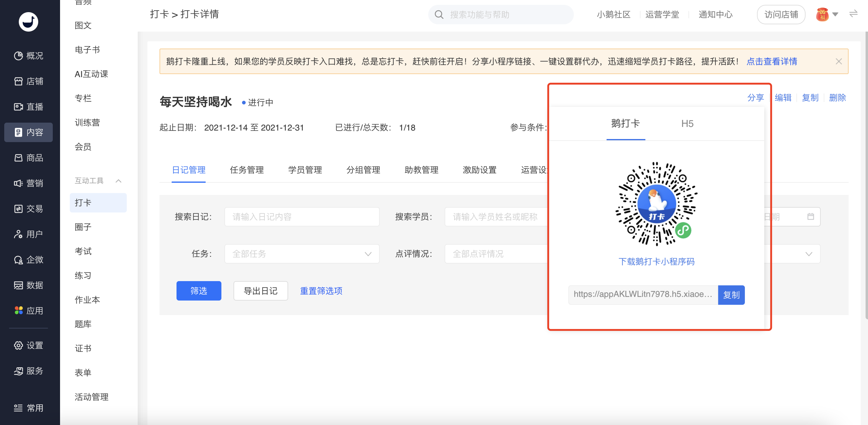The width and height of the screenshot is (868, 425).
Task: Open the 全部点评情况 review dropdown
Action: click(x=495, y=254)
